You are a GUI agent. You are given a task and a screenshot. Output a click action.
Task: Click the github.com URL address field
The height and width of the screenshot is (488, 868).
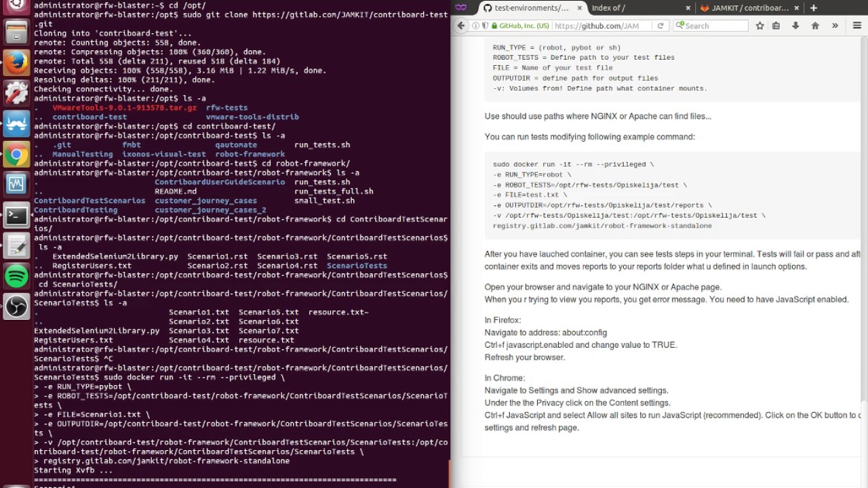[x=604, y=26]
